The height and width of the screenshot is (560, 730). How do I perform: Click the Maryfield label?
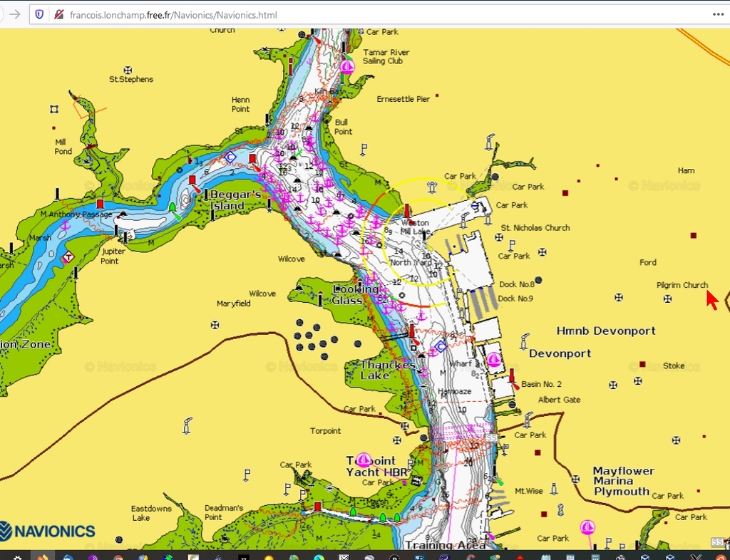pos(234,304)
